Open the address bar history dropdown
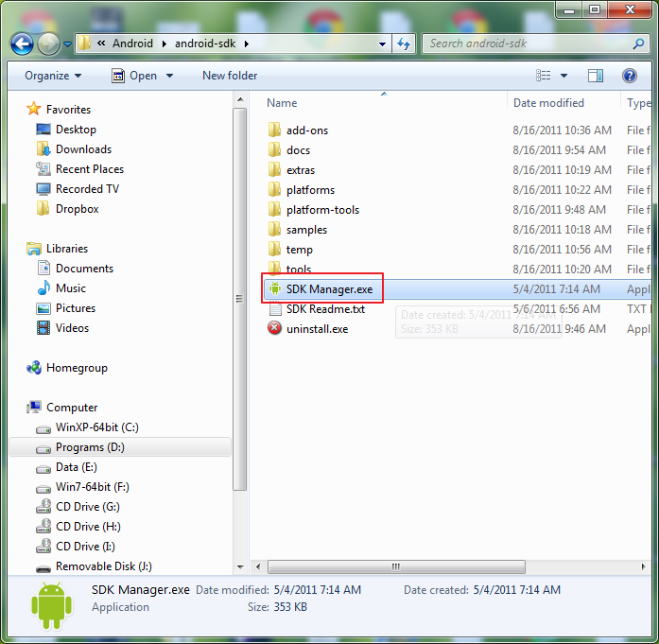This screenshot has width=659, height=644. (382, 44)
